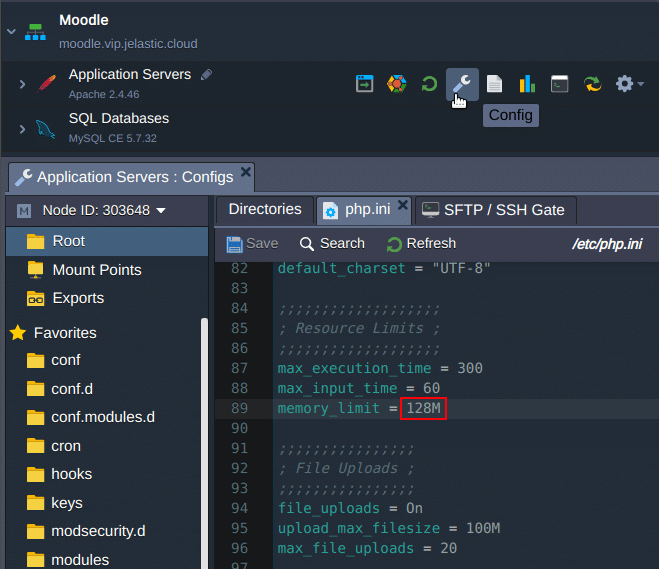The image size is (659, 569).
Task: Click the pencil icon beside Application Servers
Action: (206, 75)
